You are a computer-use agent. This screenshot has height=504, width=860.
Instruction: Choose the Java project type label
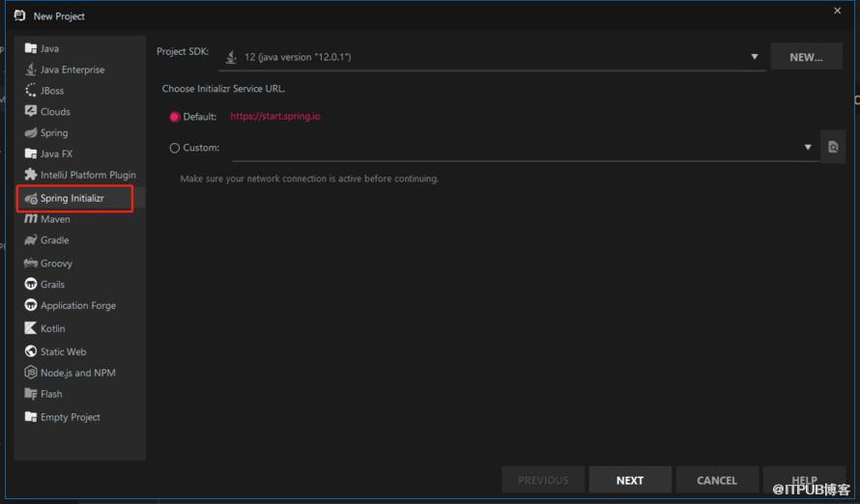[49, 48]
